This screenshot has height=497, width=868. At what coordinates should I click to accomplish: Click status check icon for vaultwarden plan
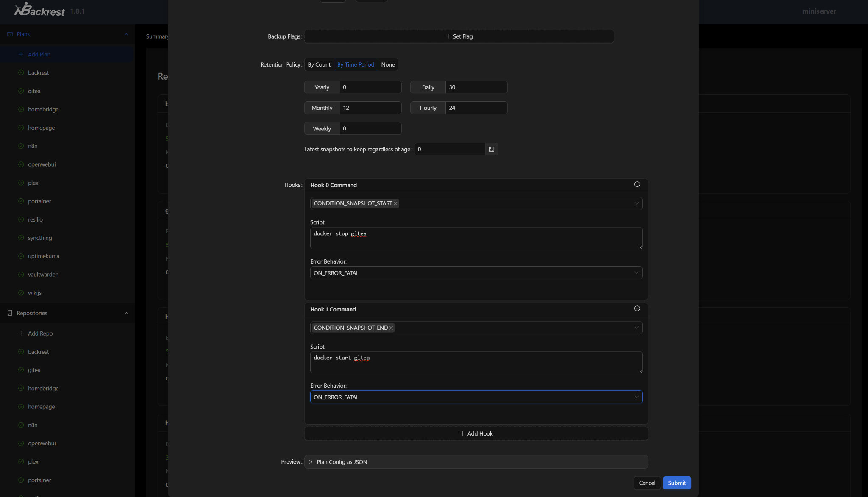(x=21, y=275)
